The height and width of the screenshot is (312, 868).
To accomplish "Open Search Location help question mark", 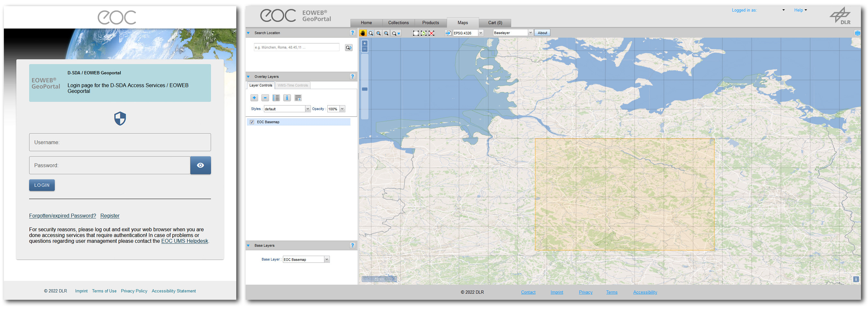I will point(352,33).
